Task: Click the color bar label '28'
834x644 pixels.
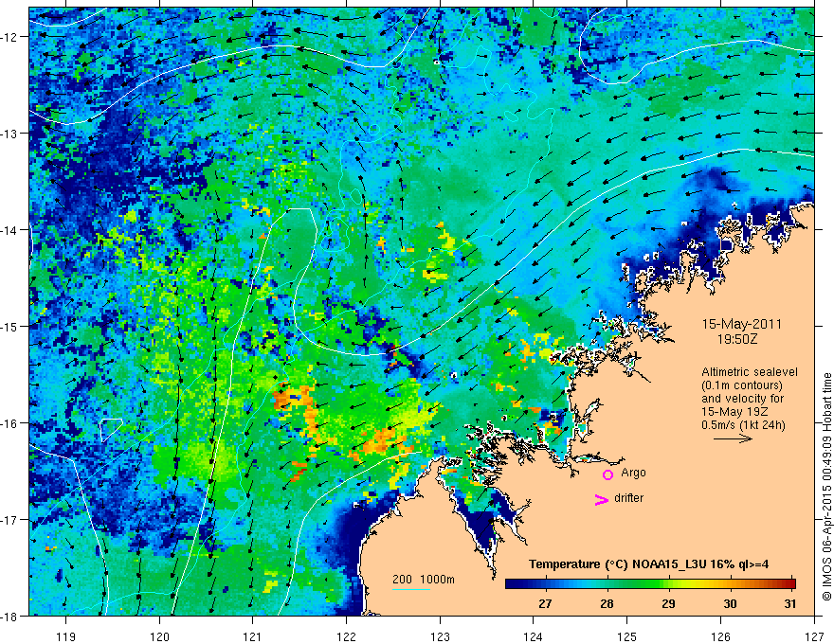Action: tap(607, 603)
